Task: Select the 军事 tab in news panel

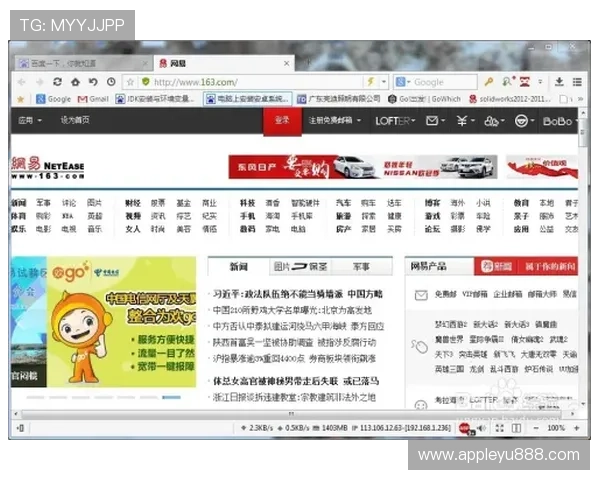Action: 361,266
